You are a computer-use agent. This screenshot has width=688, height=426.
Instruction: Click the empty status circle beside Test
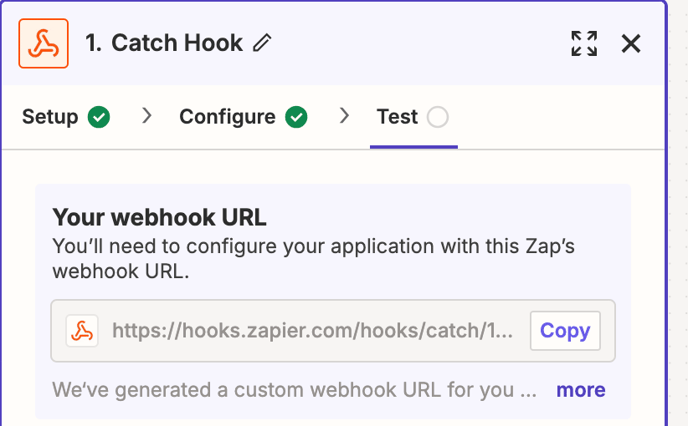[x=437, y=117]
